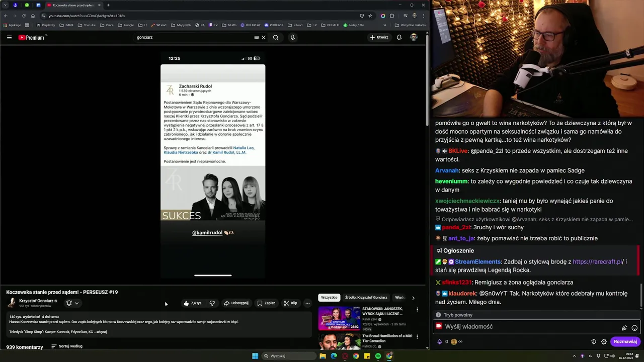The width and height of the screenshot is (644, 362).
Task: Open the chat celebration party icon
Action: pyautogui.click(x=624, y=328)
